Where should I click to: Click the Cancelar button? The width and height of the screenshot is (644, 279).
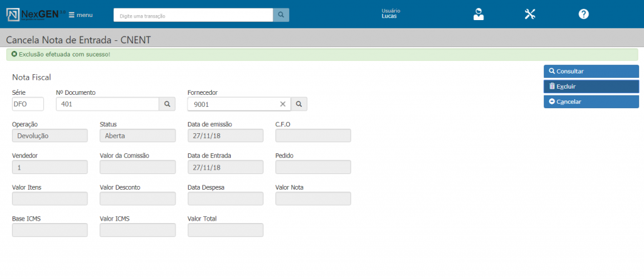(591, 102)
